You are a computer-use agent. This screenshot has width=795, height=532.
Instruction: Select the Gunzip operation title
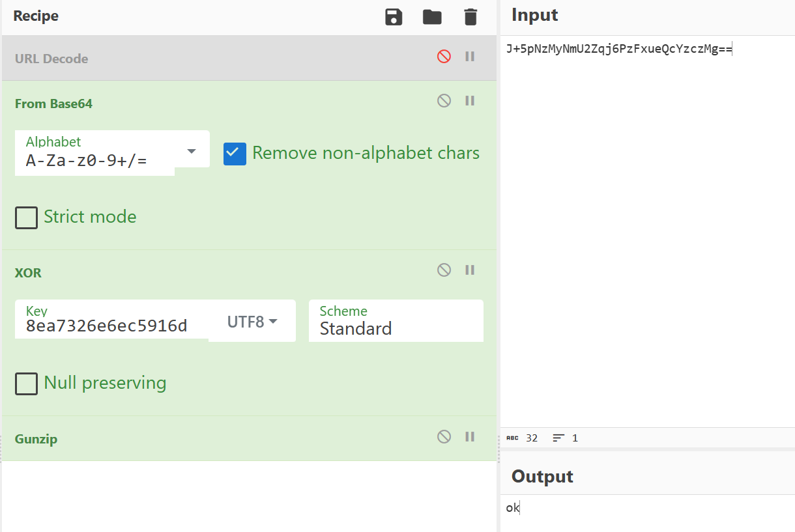point(36,439)
